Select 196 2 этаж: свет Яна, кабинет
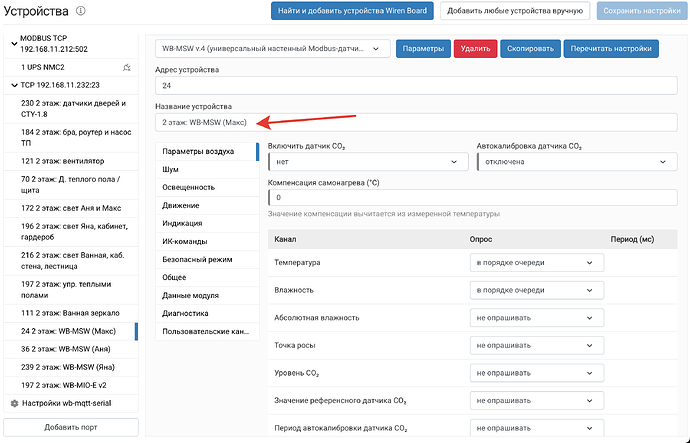 click(x=71, y=232)
